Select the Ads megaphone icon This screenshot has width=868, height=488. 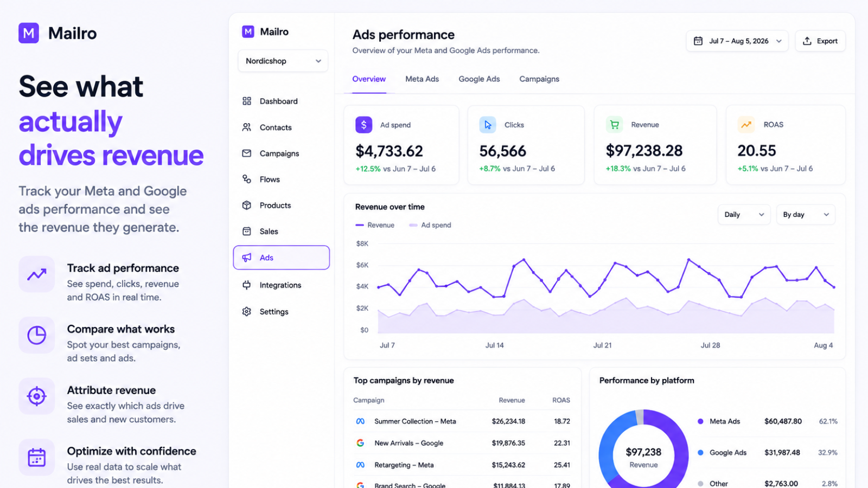point(247,258)
